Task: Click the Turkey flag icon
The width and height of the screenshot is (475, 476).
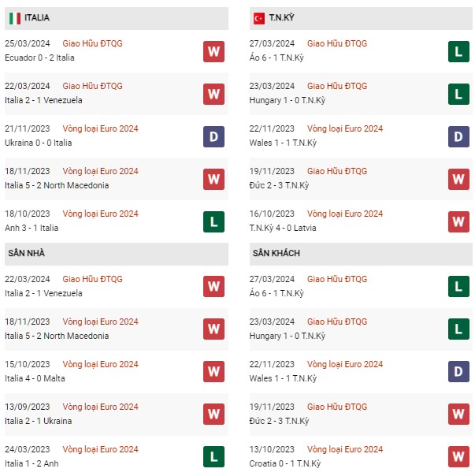Action: (x=258, y=17)
